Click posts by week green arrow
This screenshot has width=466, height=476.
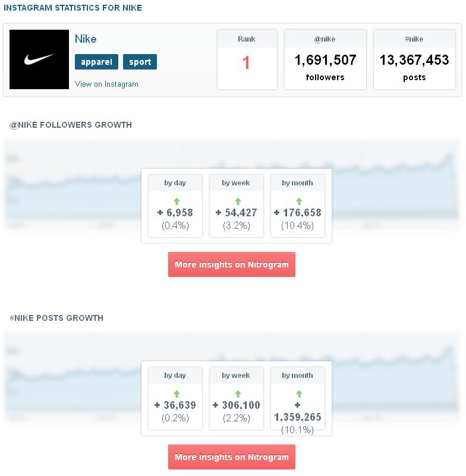coord(237,394)
